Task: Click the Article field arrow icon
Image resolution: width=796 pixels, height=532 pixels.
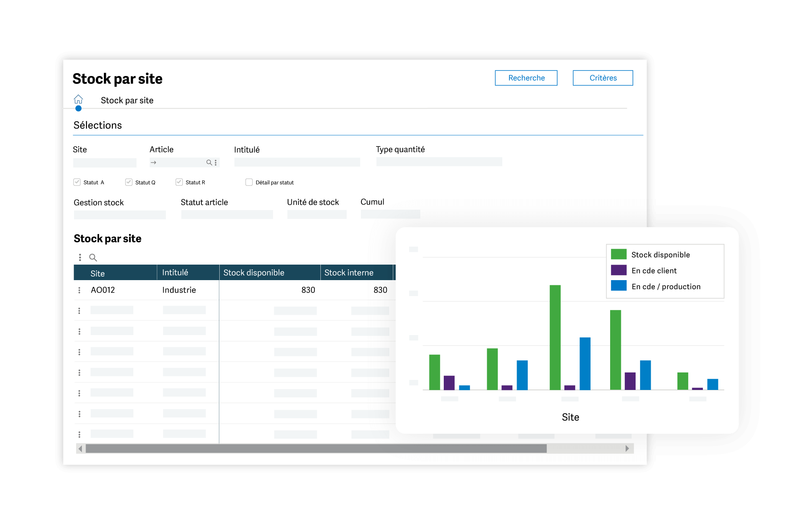Action: point(154,162)
